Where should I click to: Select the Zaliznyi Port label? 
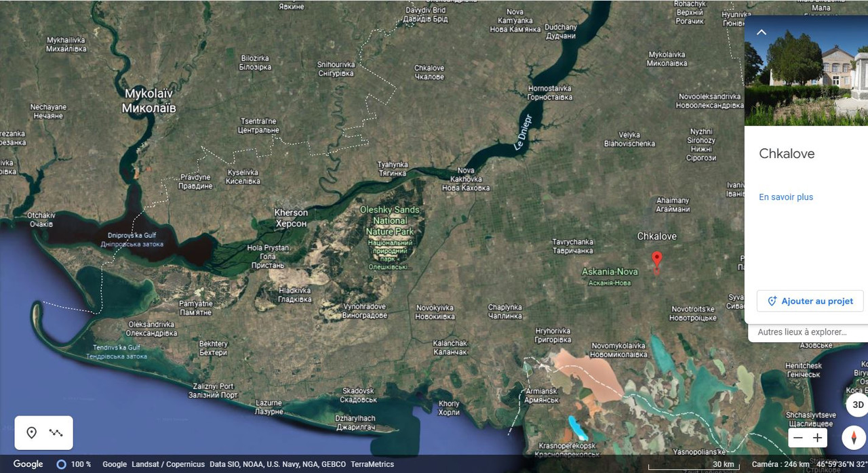click(213, 390)
